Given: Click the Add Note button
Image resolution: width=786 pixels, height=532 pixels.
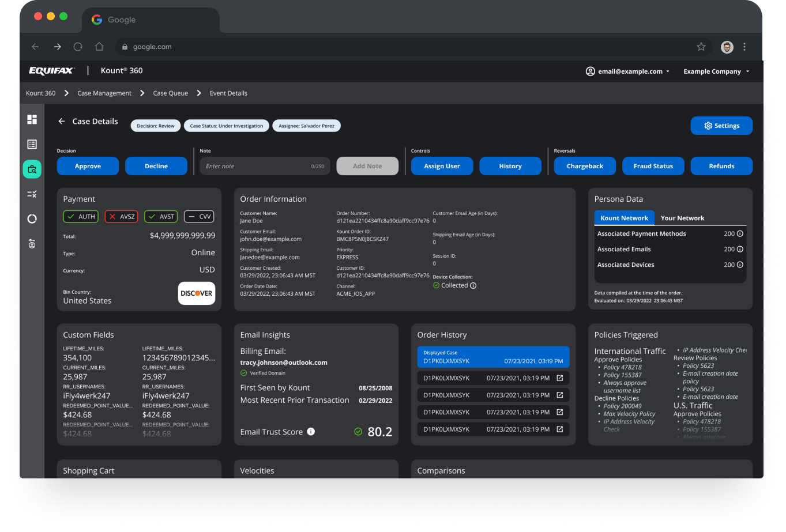Looking at the screenshot, I should tap(367, 166).
